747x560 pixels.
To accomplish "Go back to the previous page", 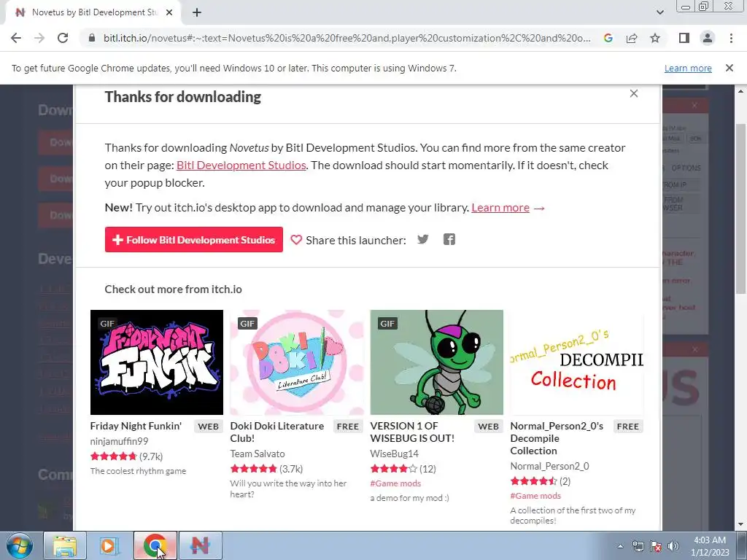I will 16,38.
